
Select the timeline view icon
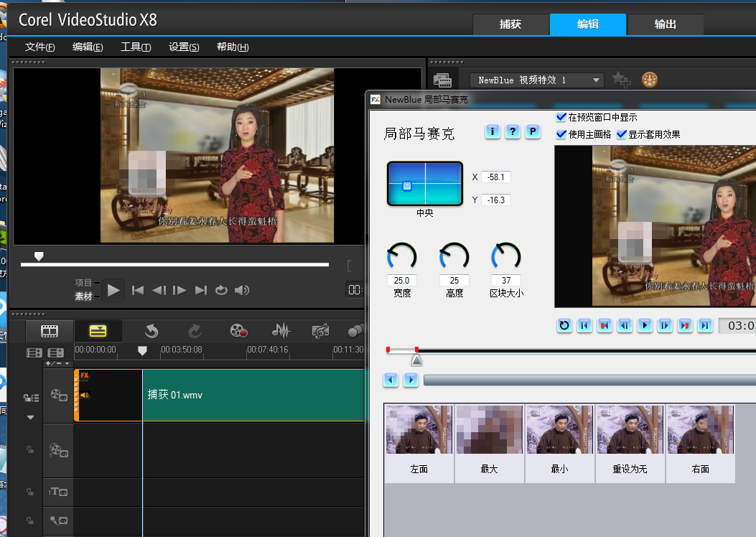(x=98, y=331)
